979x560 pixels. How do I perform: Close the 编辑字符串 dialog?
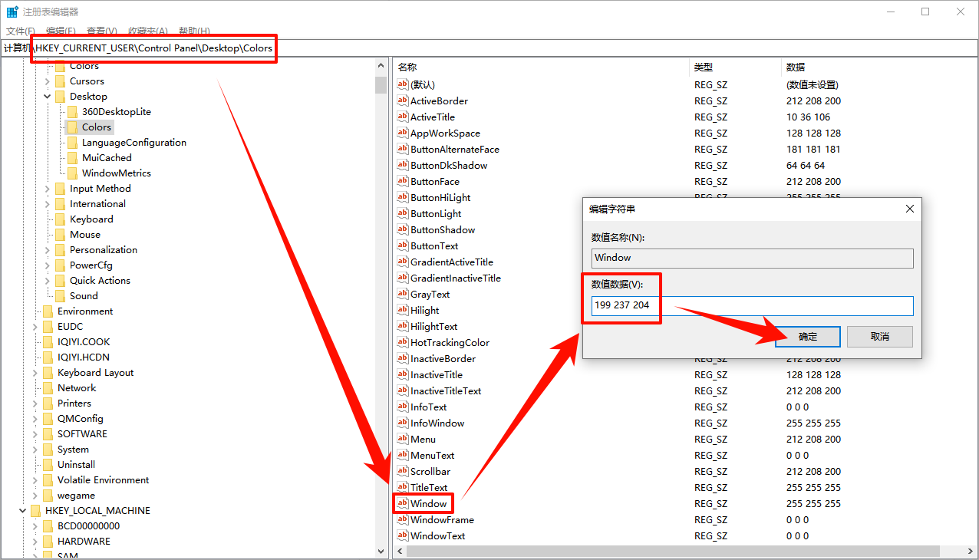tap(909, 209)
